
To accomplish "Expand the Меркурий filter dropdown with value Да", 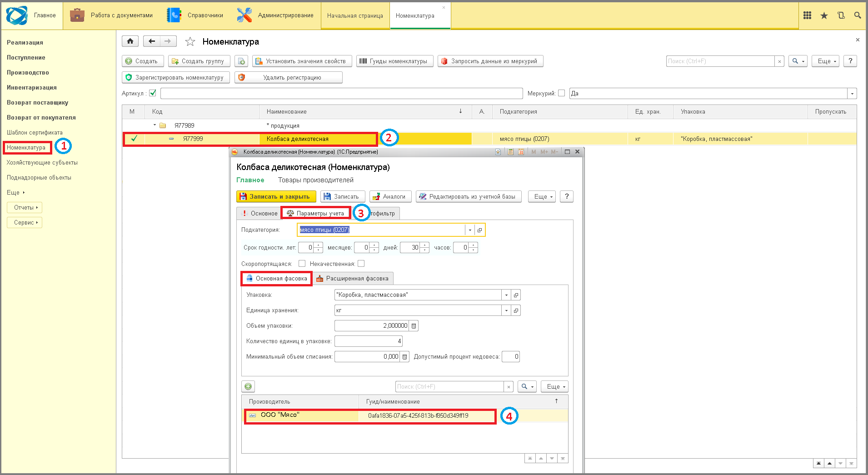I will tap(852, 94).
